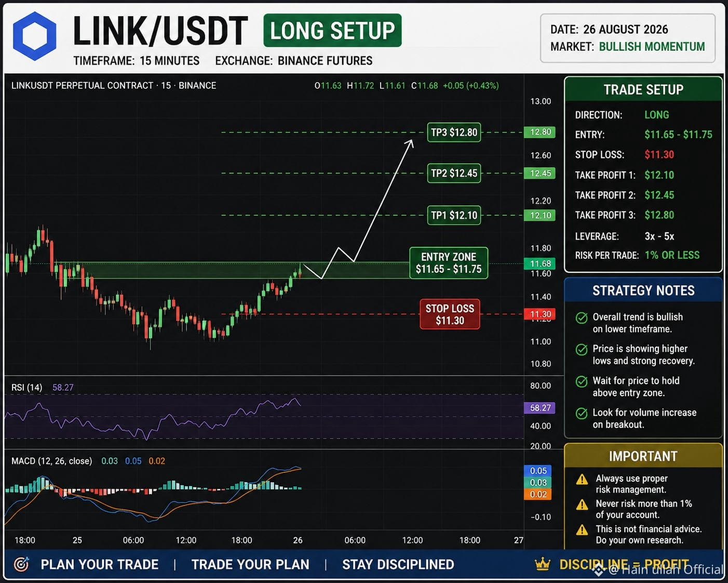Click 'STAY DISCIPLINED' in the footer
The height and width of the screenshot is (583, 728).
point(398,564)
